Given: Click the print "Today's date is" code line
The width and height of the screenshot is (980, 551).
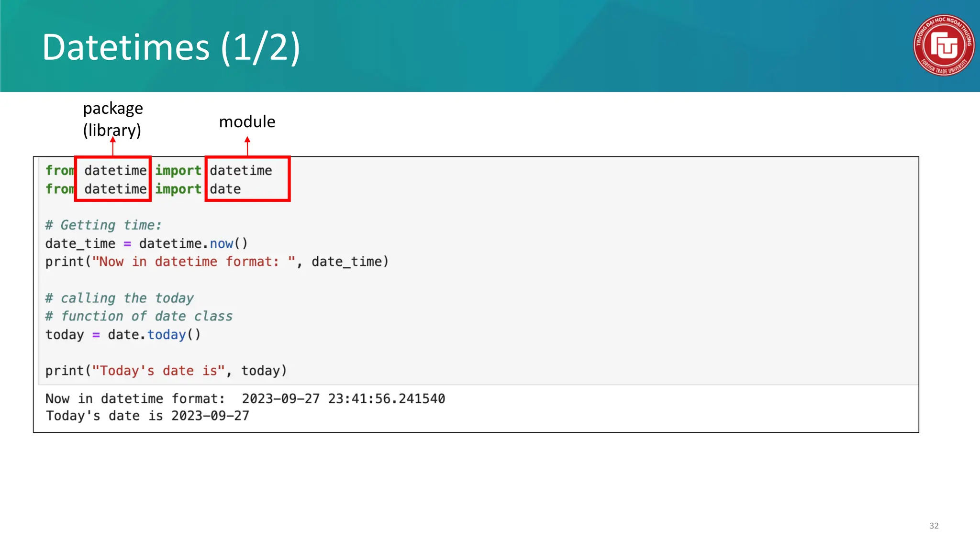Looking at the screenshot, I should (166, 371).
